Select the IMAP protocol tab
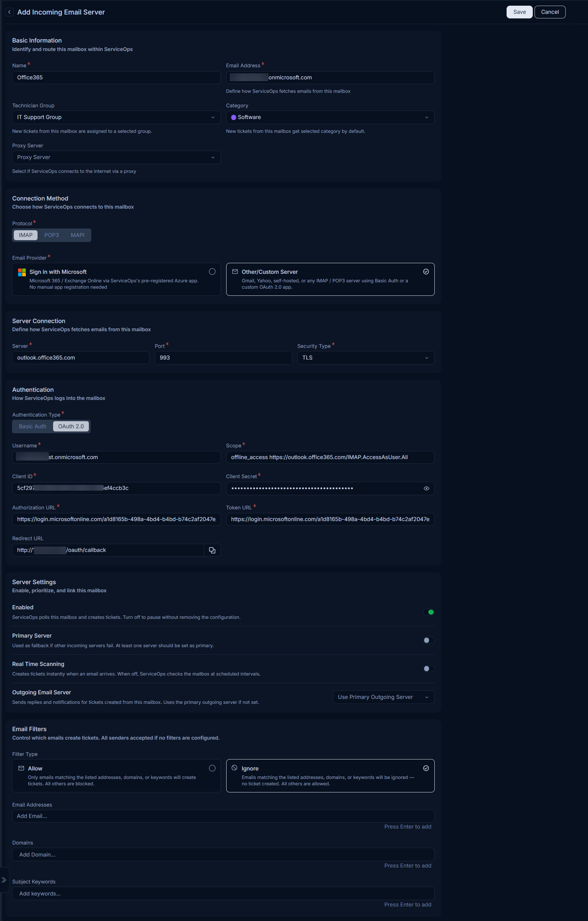The image size is (588, 921). [25, 235]
